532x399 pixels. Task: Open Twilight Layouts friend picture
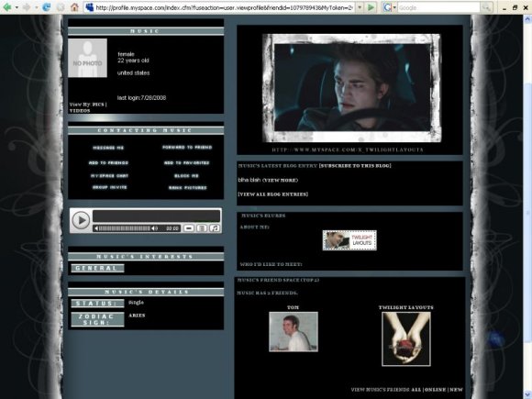406,339
